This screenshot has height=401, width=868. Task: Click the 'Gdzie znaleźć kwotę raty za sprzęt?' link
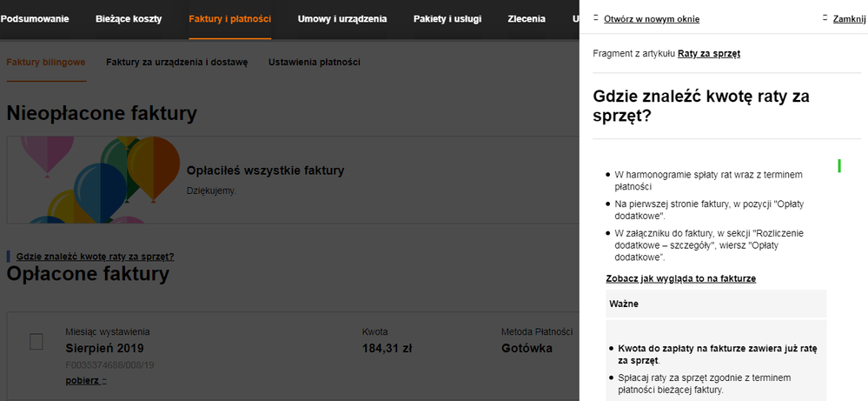95,257
